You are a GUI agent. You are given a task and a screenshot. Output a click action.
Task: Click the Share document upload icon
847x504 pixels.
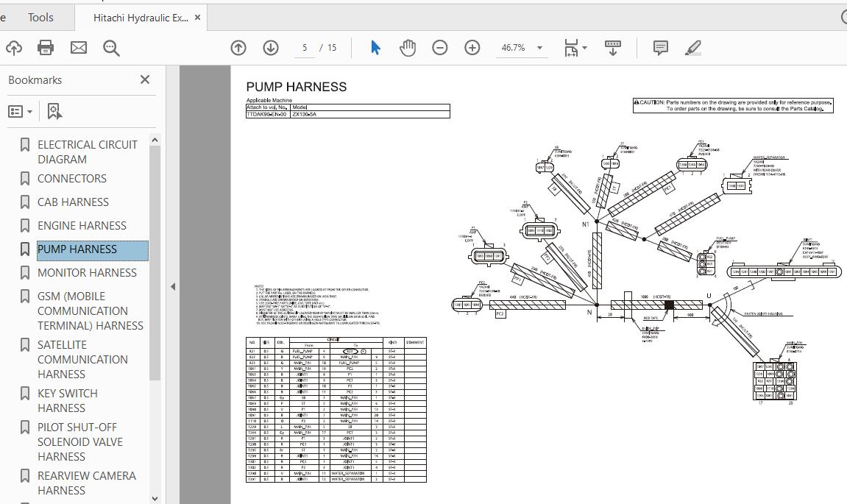coord(13,47)
